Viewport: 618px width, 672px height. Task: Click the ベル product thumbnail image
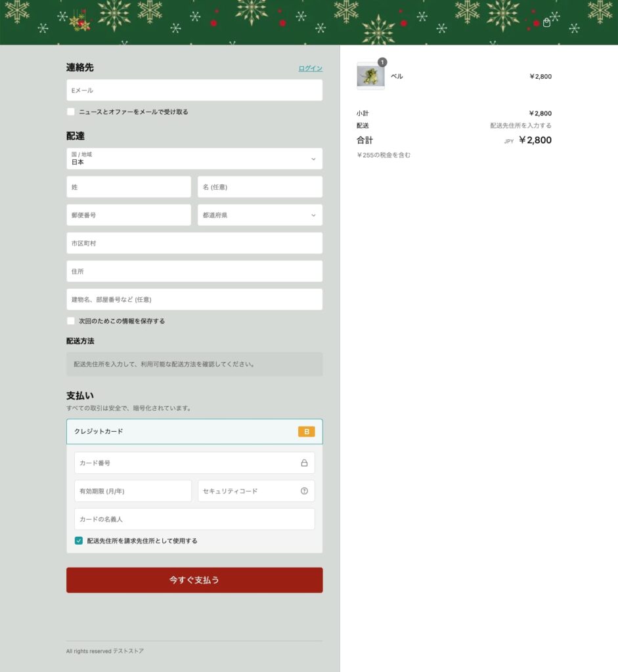tap(370, 76)
